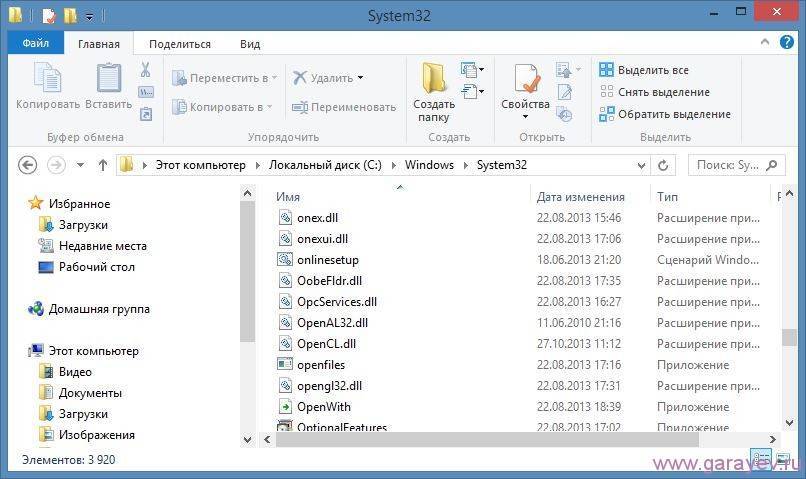The image size is (806, 479).
Task: Sort by the Дата изменения column header
Action: coord(581,197)
